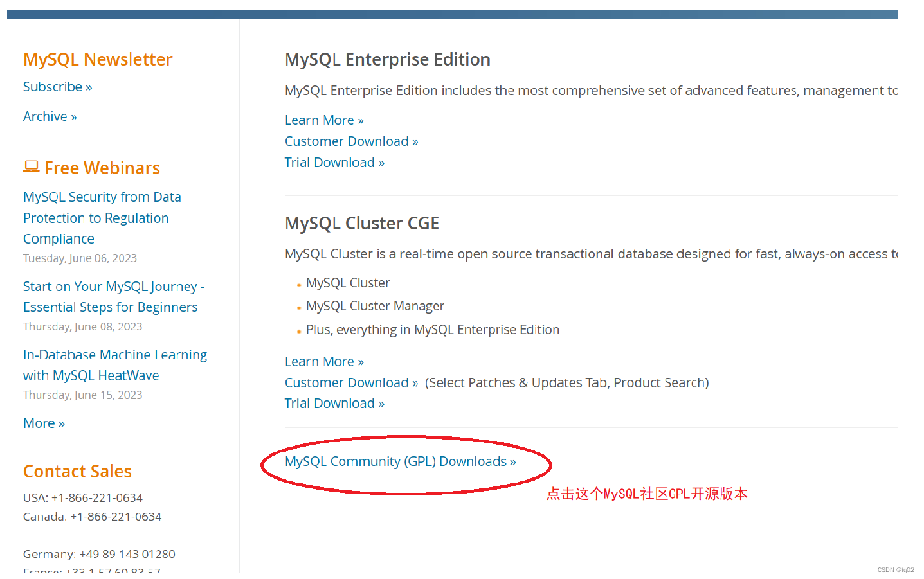This screenshot has width=924, height=579.
Task: Click Trial Download under MySQL Cluster CGE
Action: 334,404
